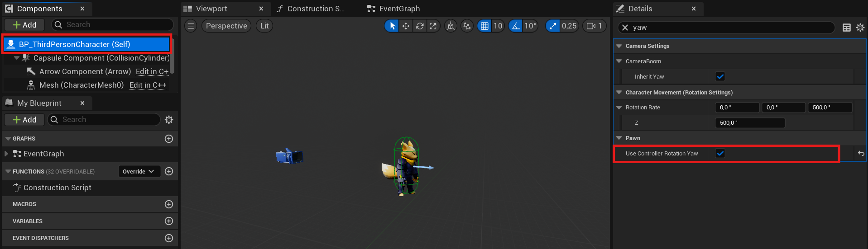This screenshot has height=249, width=868.
Task: Open EventGraph in My Blueprint list
Action: (x=43, y=154)
